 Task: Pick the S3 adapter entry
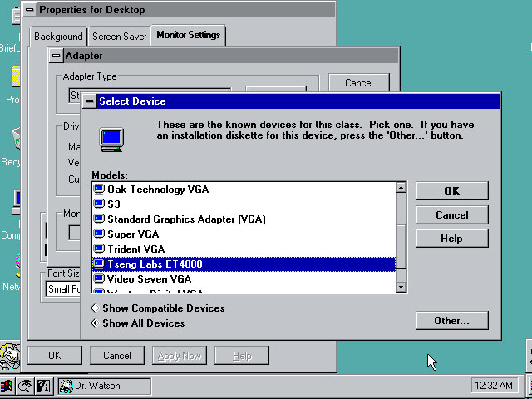(114, 204)
